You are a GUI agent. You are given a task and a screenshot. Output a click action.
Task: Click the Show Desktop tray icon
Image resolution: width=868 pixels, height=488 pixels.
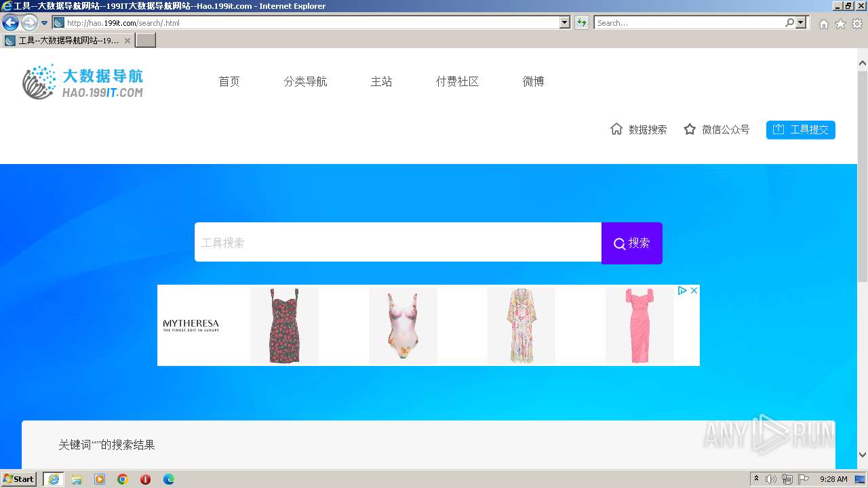point(860,479)
